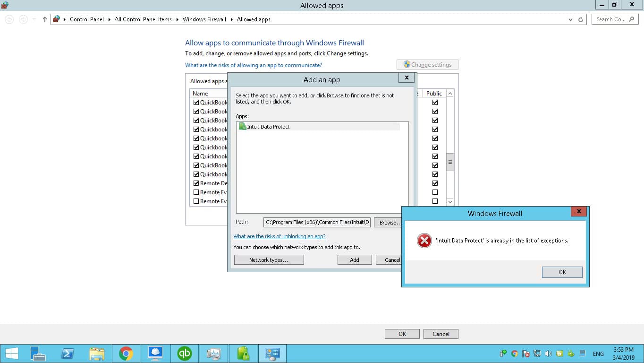The height and width of the screenshot is (363, 644).
Task: Click the Windows Start button
Action: click(x=12, y=354)
